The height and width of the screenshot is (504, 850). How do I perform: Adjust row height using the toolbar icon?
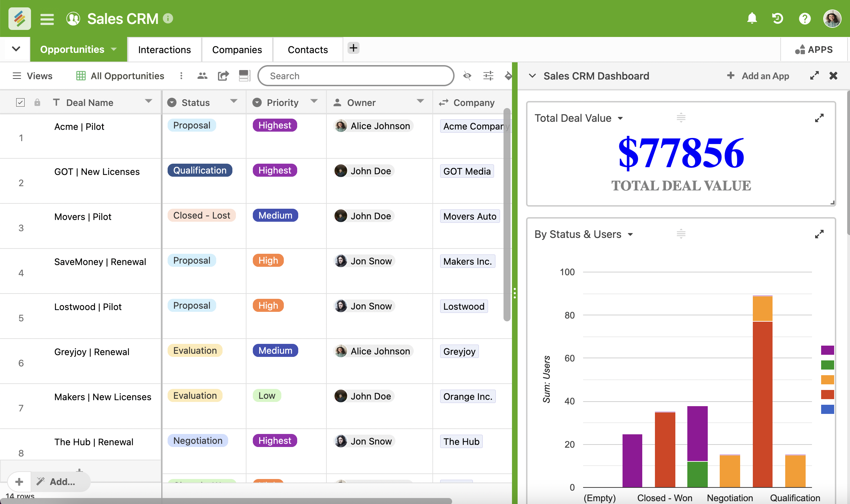coord(244,76)
